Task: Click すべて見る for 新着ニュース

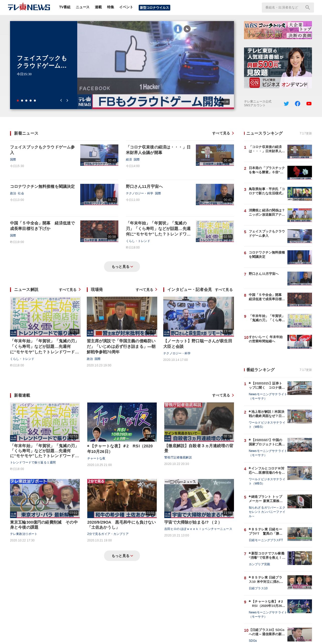Action: pos(223,133)
